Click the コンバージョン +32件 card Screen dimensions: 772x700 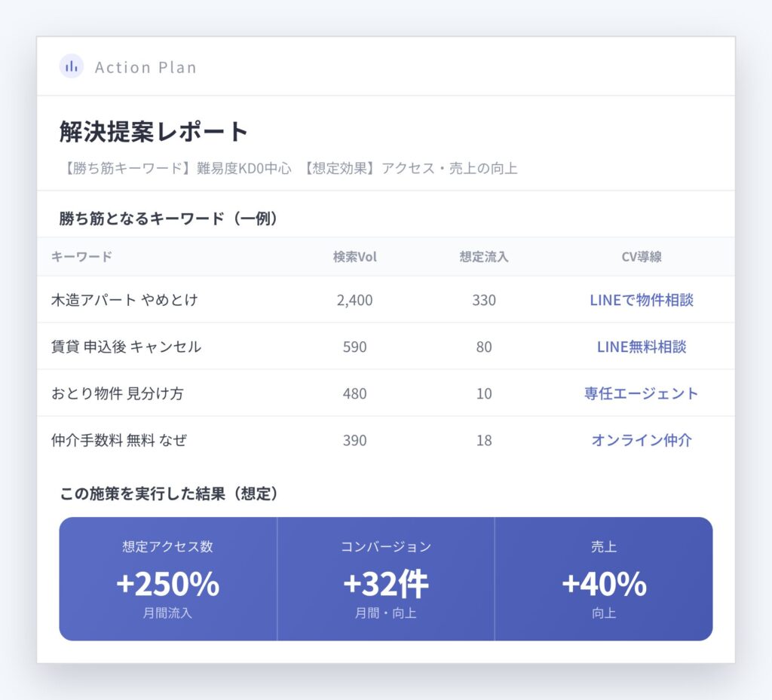386,579
